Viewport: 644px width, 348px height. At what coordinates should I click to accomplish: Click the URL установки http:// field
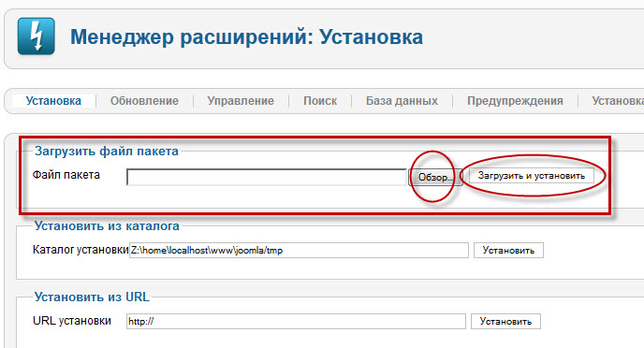coord(296,321)
